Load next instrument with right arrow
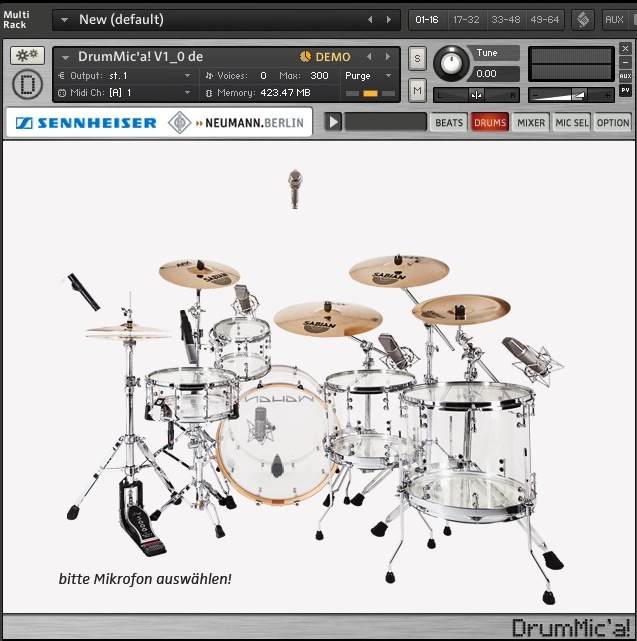The height and width of the screenshot is (641, 637). pyautogui.click(x=388, y=57)
